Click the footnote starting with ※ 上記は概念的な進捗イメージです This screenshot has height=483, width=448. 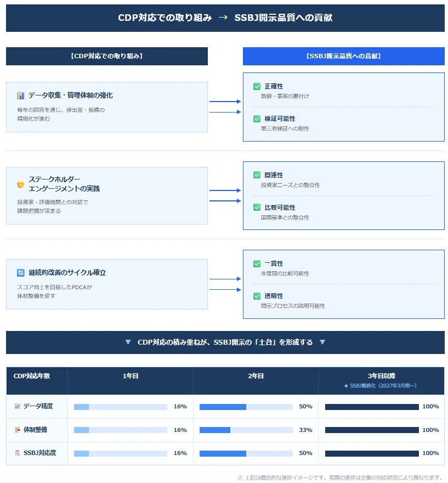pos(341,478)
